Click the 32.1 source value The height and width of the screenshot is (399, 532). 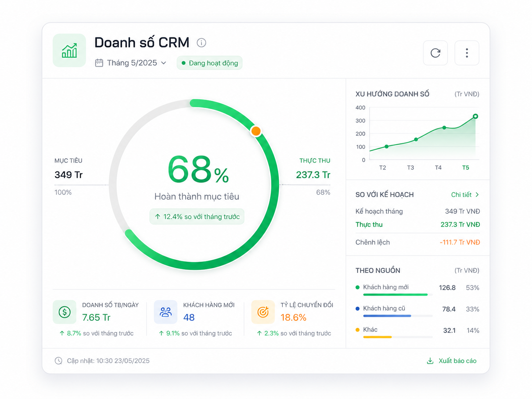pos(449,331)
